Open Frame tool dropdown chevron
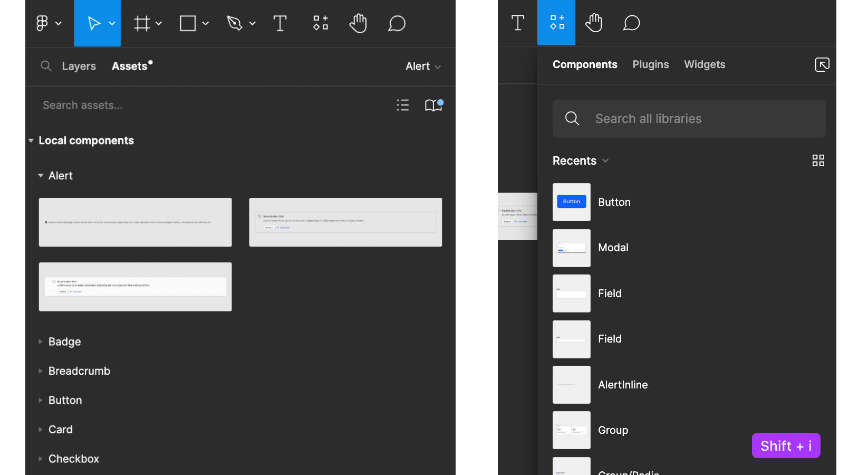Image resolution: width=868 pixels, height=475 pixels. 159,23
